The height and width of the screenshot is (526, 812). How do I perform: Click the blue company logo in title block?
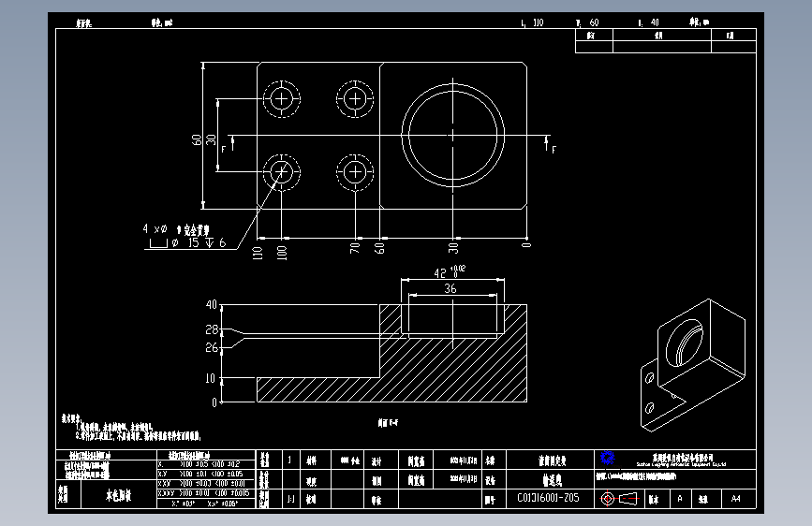[x=608, y=458]
